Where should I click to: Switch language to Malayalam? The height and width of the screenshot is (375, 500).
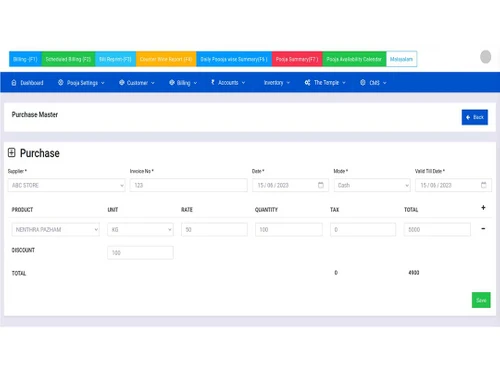coord(401,59)
